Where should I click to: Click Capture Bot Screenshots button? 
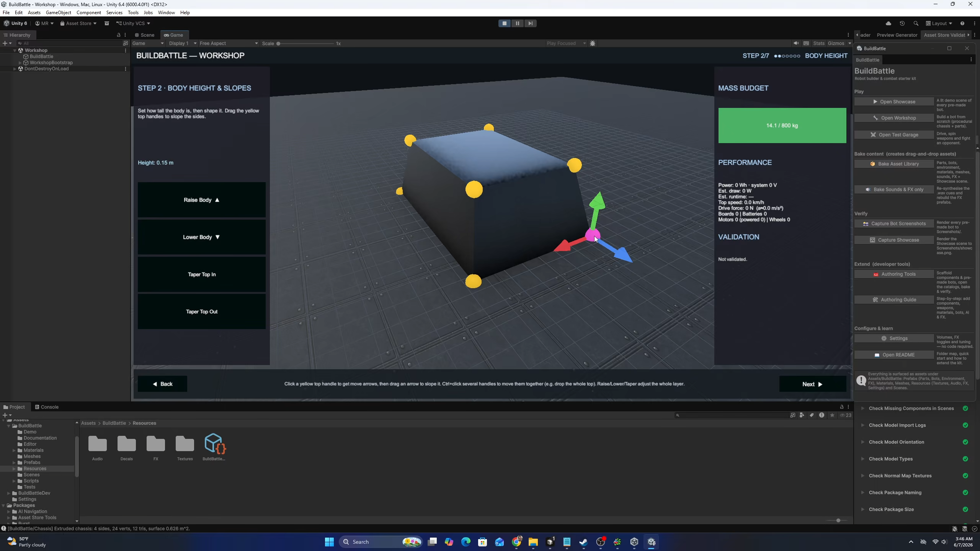click(894, 223)
